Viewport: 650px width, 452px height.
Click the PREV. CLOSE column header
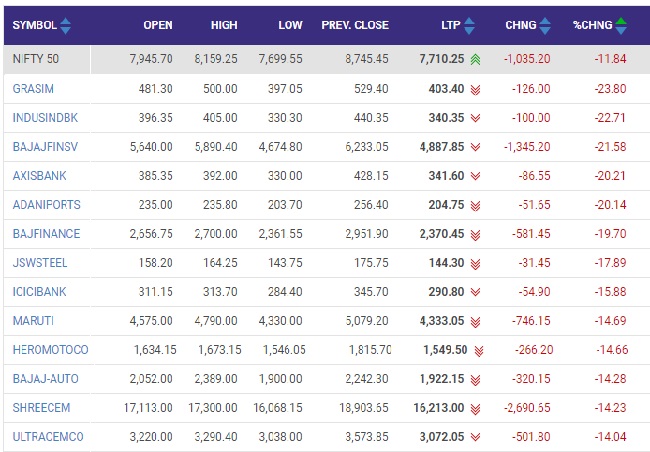tap(355, 25)
